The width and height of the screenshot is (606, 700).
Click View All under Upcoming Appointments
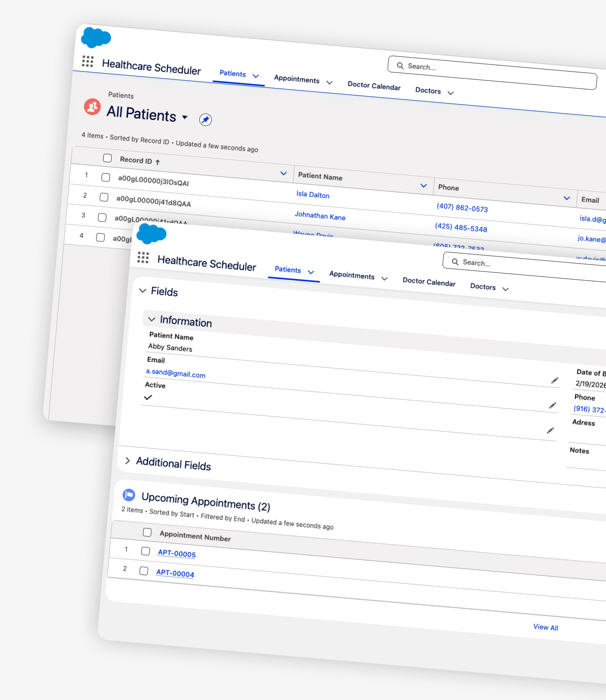(545, 627)
